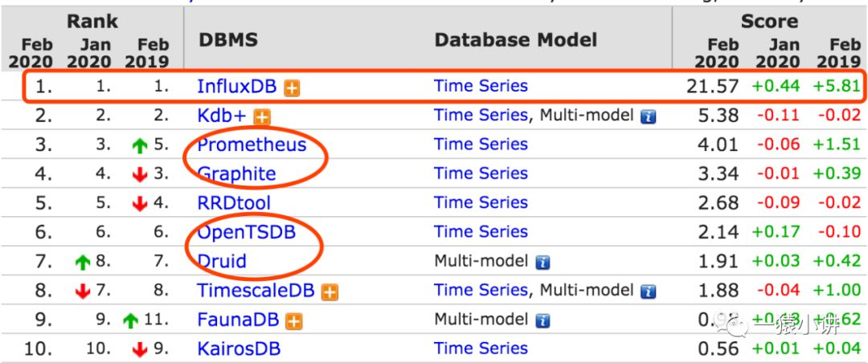Screen dimensions: 868x363
Task: Click the Database Model column header
Action: [515, 39]
